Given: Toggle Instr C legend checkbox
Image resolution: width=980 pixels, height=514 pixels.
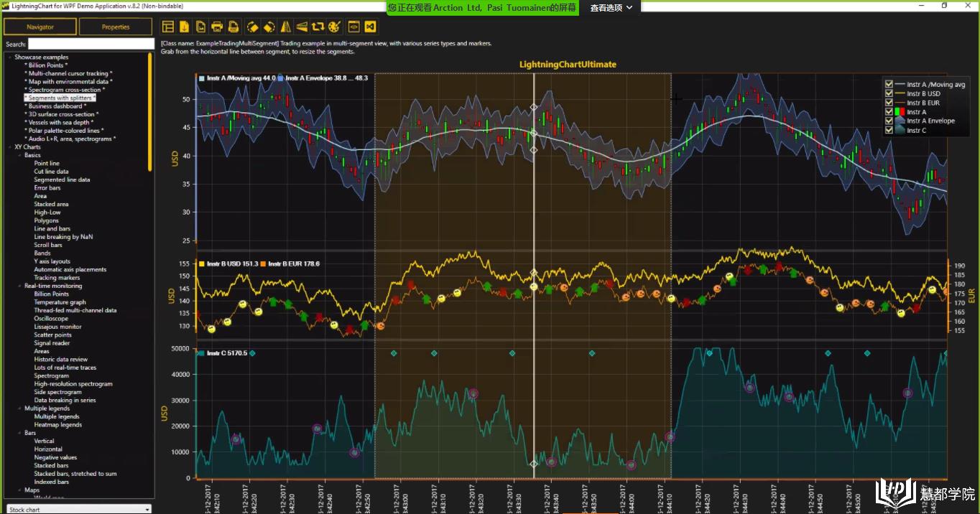Looking at the screenshot, I should pyautogui.click(x=889, y=130).
